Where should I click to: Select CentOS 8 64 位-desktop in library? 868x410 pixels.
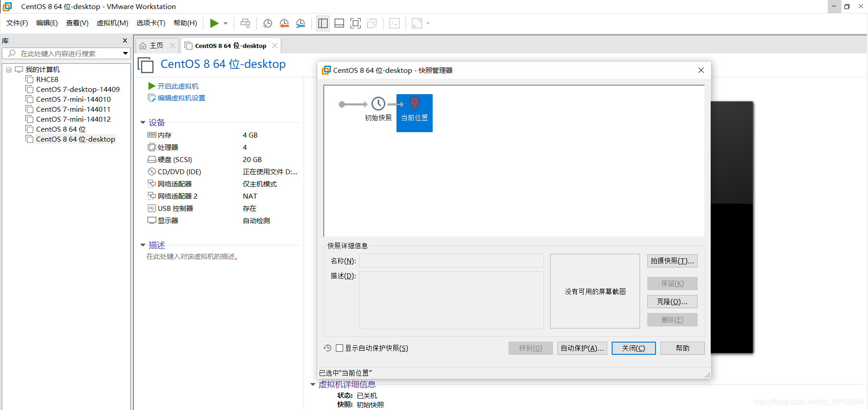coord(75,139)
